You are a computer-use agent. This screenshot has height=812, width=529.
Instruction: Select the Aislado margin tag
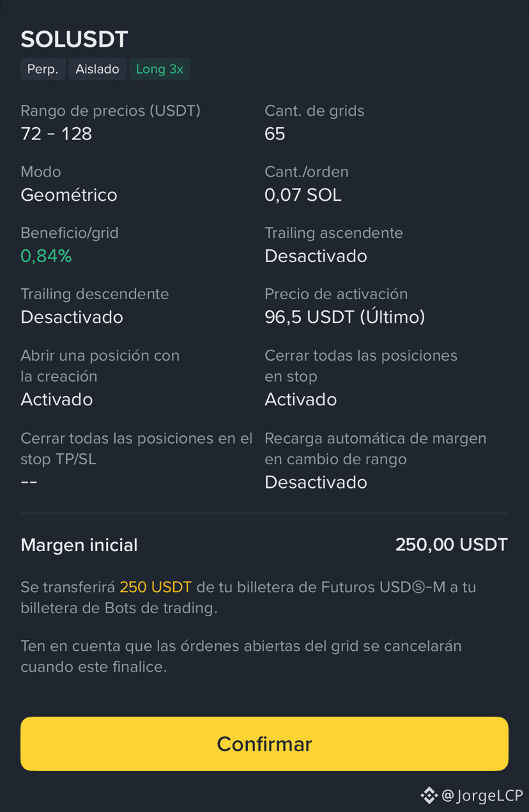pos(97,69)
